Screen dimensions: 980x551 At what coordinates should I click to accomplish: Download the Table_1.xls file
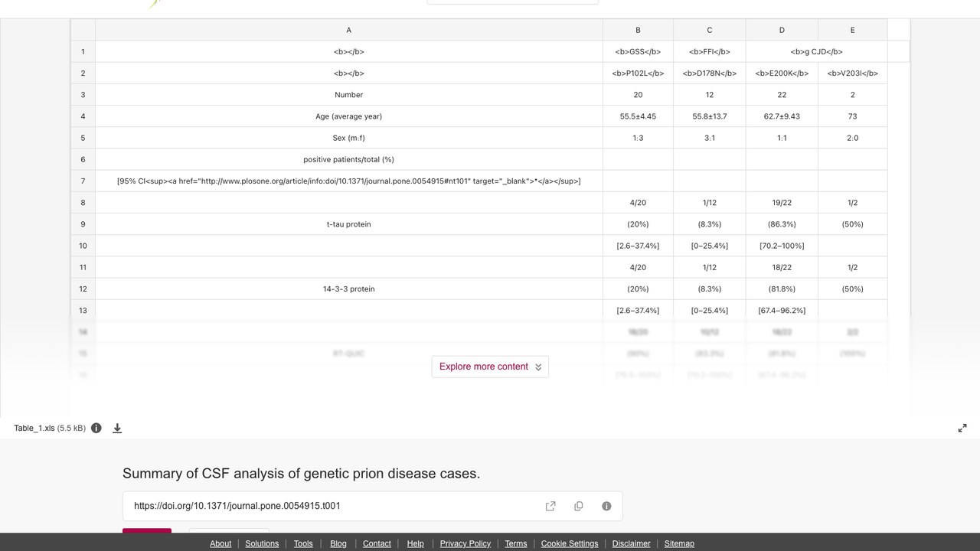(x=117, y=429)
